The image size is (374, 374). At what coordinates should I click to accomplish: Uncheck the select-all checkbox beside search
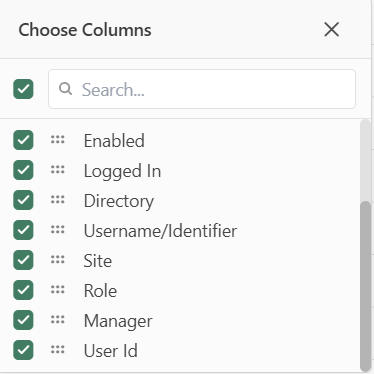click(23, 89)
